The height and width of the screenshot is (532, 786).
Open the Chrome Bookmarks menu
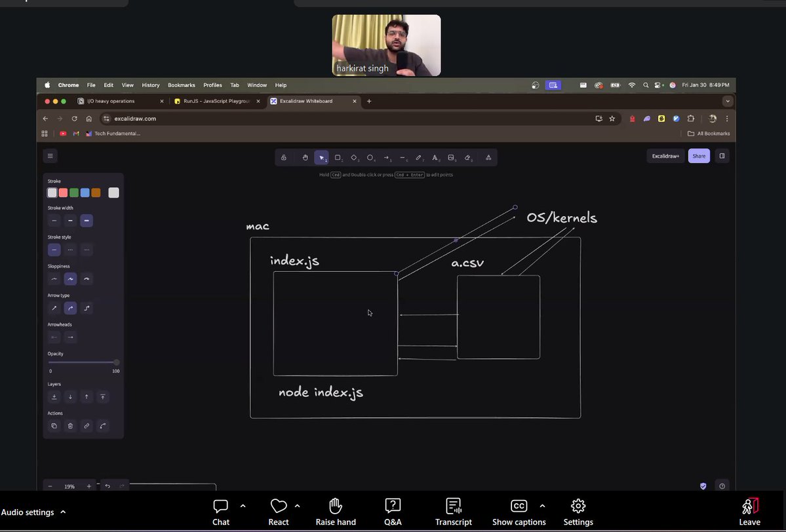(x=181, y=85)
